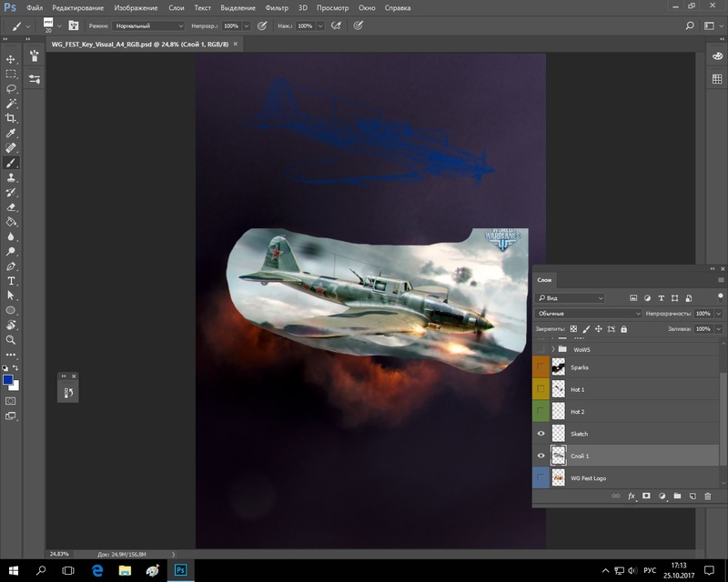Add a layer mask
Viewport: 728px width, 582px height.
646,497
